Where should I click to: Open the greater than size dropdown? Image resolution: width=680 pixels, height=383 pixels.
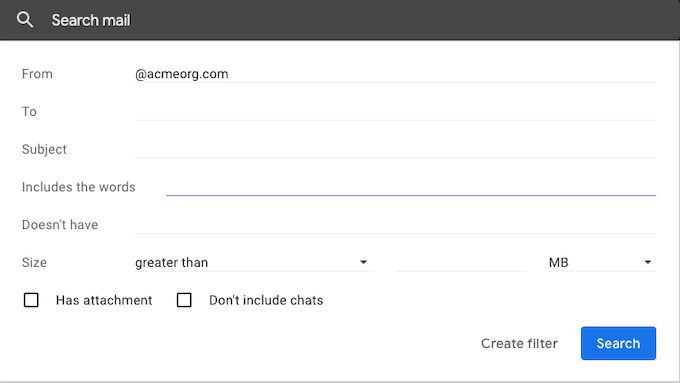[254, 262]
